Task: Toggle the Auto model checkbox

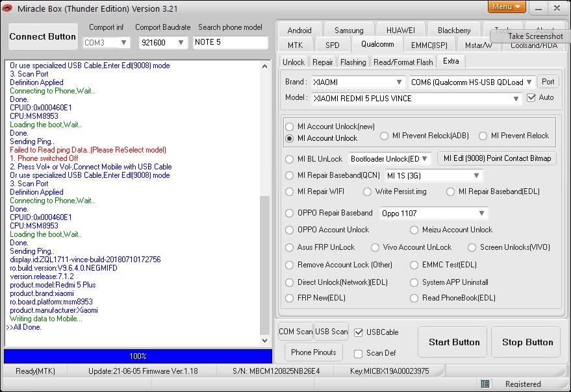Action: tap(531, 97)
